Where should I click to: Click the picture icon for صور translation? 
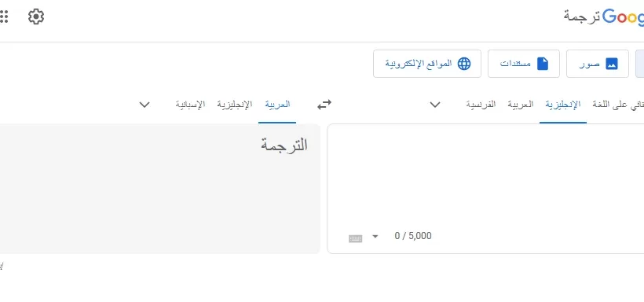click(x=612, y=64)
